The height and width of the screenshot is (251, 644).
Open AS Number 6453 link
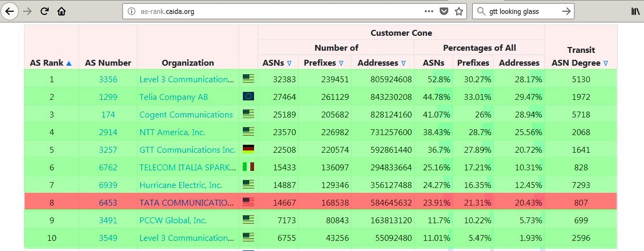pos(108,202)
